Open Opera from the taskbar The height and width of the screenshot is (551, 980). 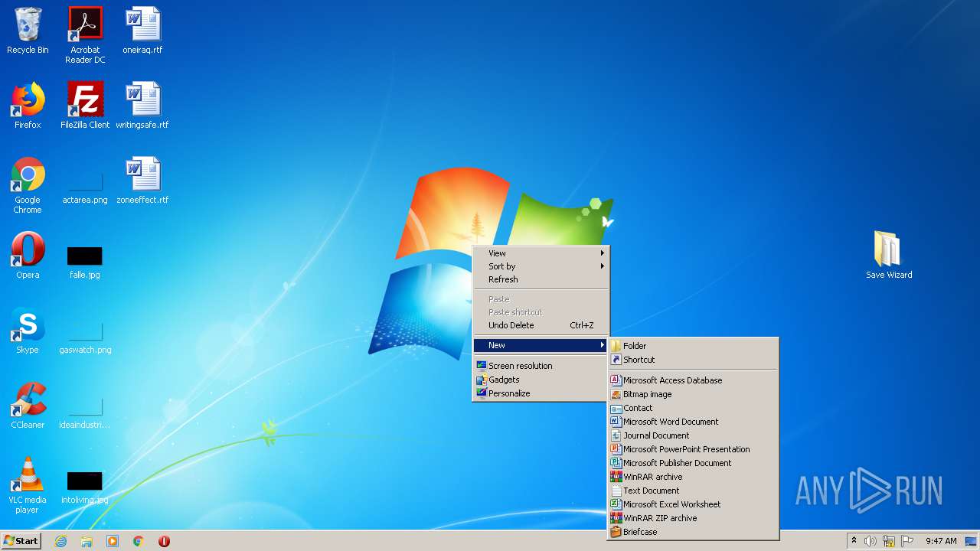click(164, 541)
